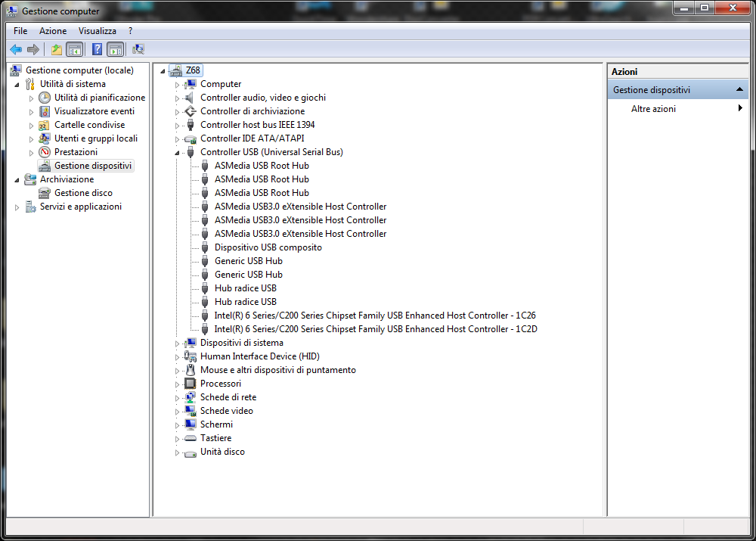This screenshot has width=756, height=541.
Task: Click the Tastiere keyboard icon
Action: [191, 438]
